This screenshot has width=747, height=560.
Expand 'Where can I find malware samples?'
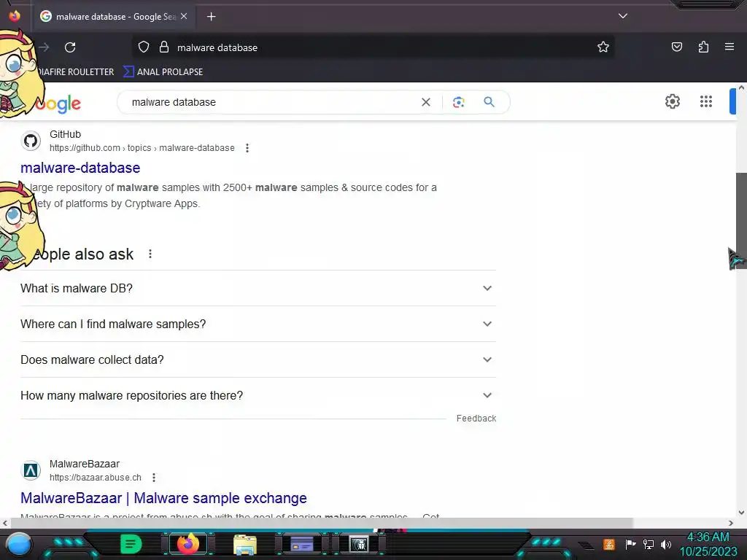coord(258,324)
